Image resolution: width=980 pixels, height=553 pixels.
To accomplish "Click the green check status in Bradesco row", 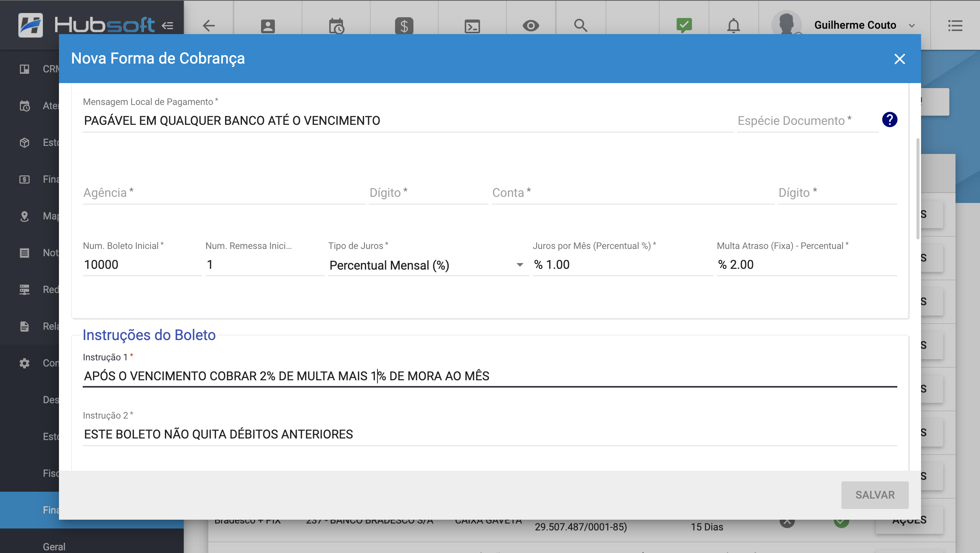I will point(841,524).
